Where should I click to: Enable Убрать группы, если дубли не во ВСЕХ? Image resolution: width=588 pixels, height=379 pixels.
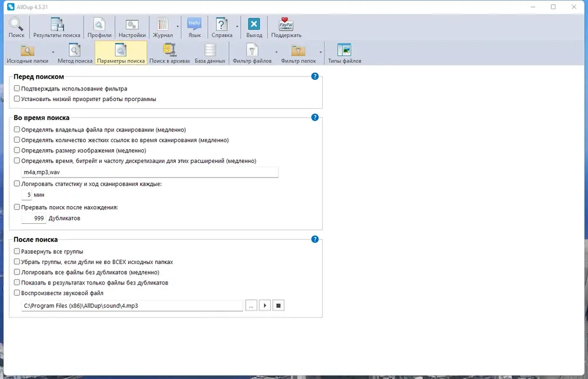pyautogui.click(x=17, y=261)
